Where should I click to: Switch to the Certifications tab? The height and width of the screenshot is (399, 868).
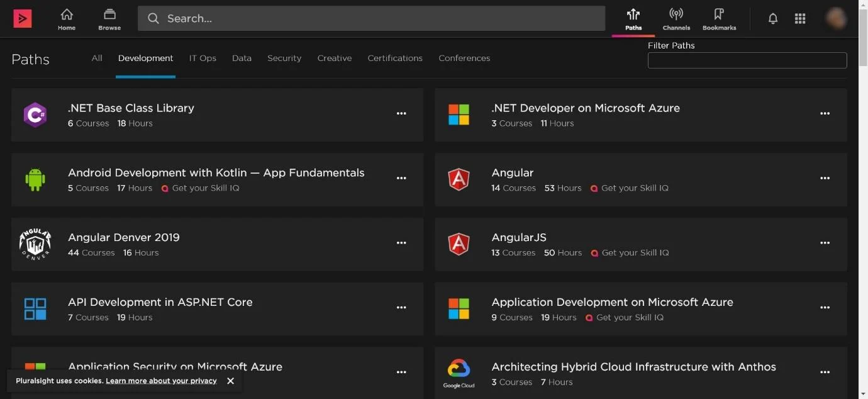(395, 58)
